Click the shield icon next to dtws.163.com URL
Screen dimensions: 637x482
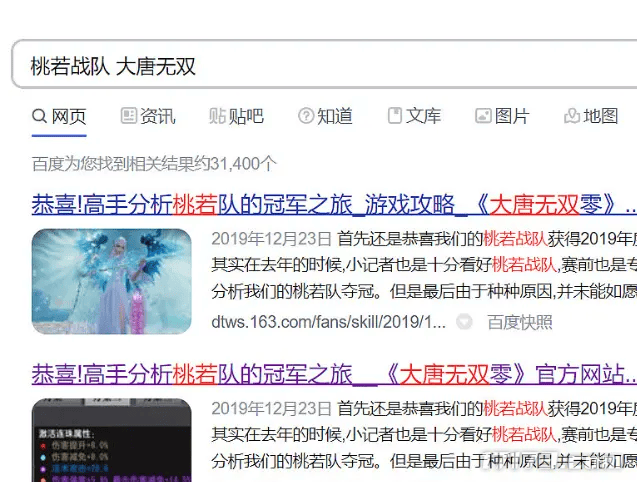[464, 322]
